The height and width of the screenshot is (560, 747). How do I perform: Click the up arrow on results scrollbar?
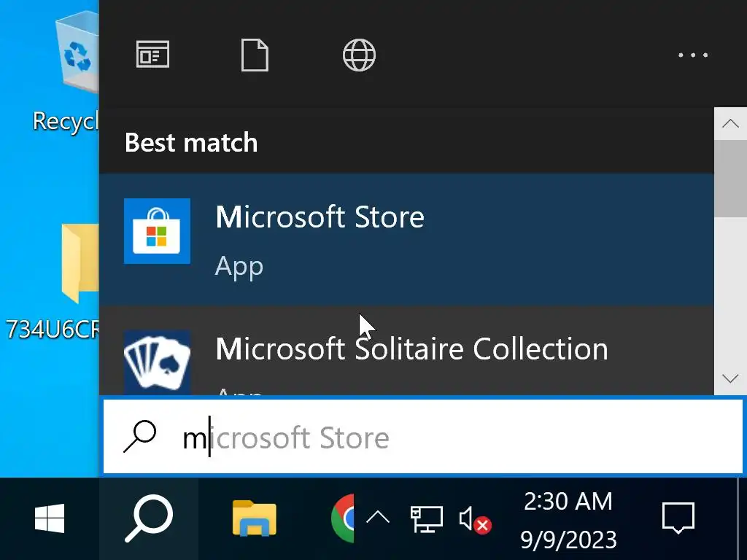(730, 124)
